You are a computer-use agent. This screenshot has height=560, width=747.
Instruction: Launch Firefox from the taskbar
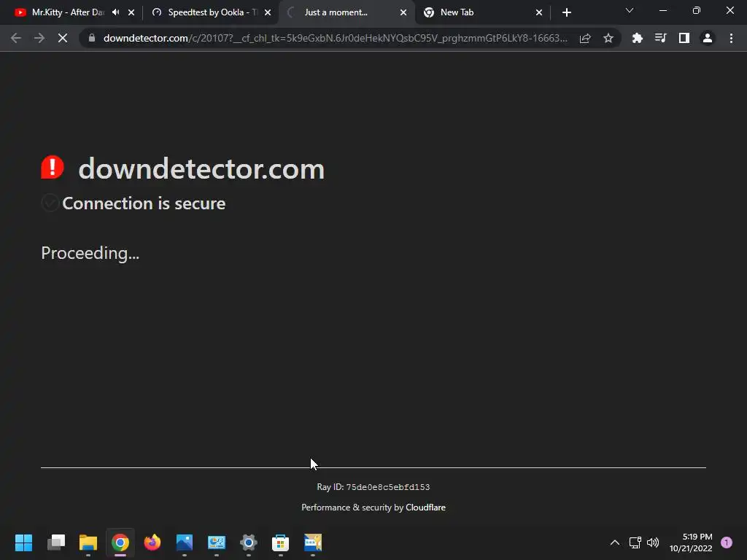click(152, 542)
